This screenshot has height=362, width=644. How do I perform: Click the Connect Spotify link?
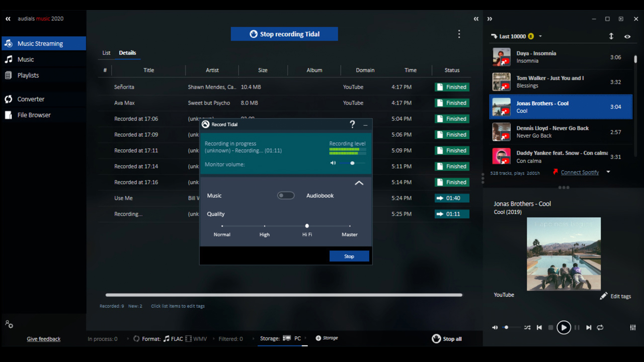coord(580,172)
